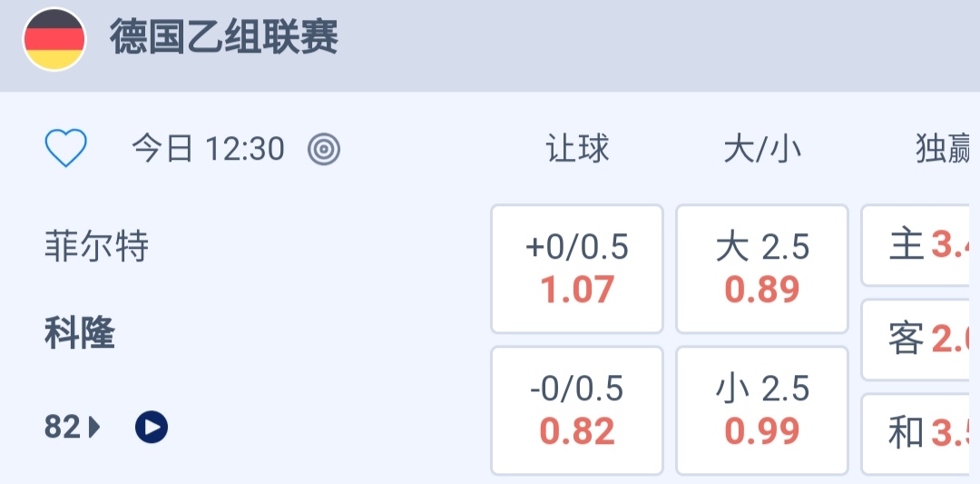980x484 pixels.
Task: Choose 小 2.5 under odds 0.99
Action: [762, 410]
